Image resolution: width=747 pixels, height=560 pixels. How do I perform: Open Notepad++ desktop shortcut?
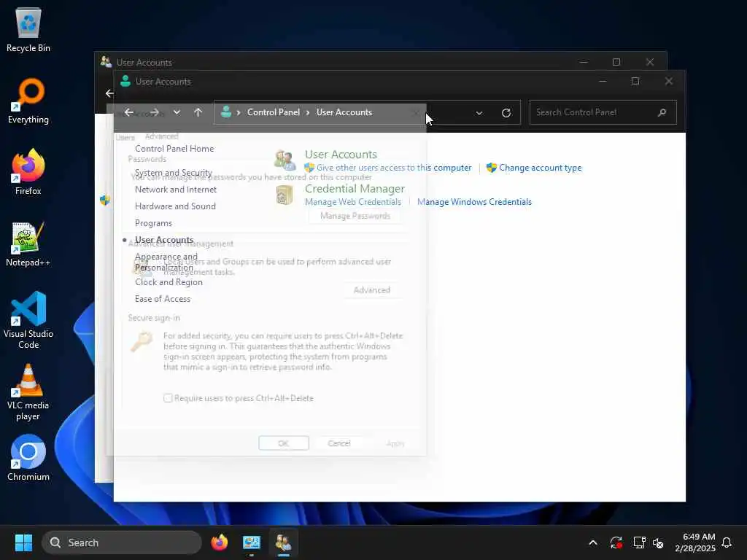click(x=28, y=244)
